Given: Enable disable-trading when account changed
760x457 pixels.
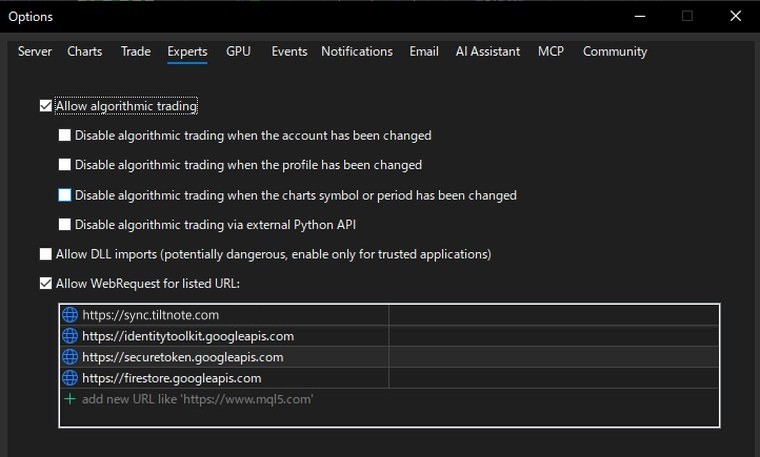Looking at the screenshot, I should [x=64, y=135].
